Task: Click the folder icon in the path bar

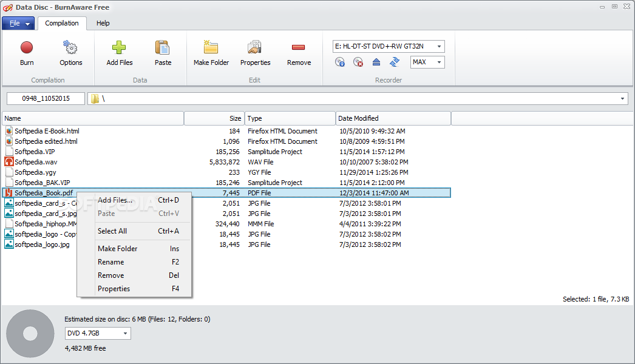Action: (95, 98)
